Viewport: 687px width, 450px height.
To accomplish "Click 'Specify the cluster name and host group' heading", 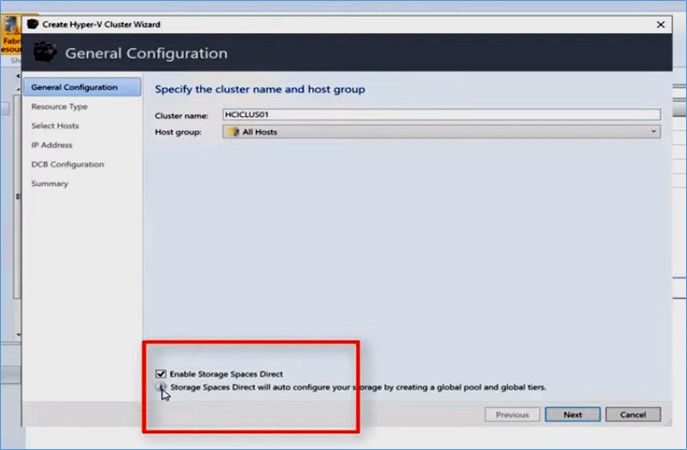I will coord(260,89).
